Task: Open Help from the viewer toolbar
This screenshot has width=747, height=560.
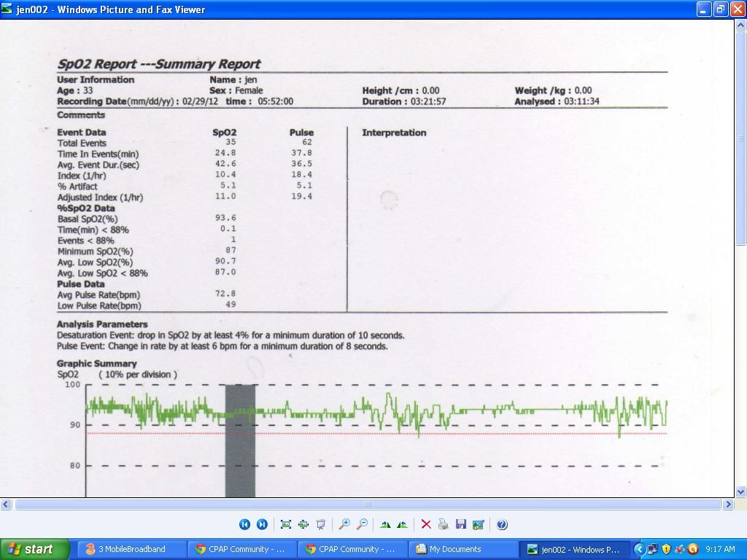Action: [x=502, y=524]
